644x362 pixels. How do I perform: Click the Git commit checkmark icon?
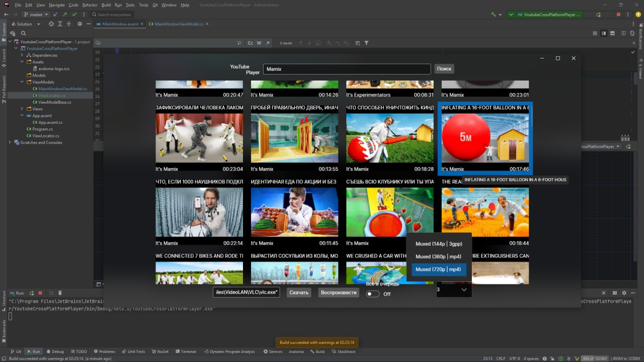(74, 15)
